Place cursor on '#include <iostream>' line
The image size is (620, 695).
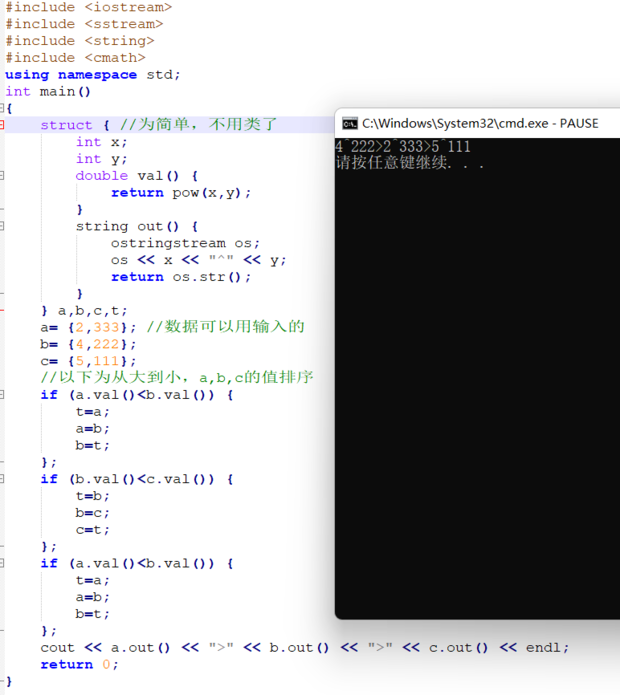coord(88,7)
